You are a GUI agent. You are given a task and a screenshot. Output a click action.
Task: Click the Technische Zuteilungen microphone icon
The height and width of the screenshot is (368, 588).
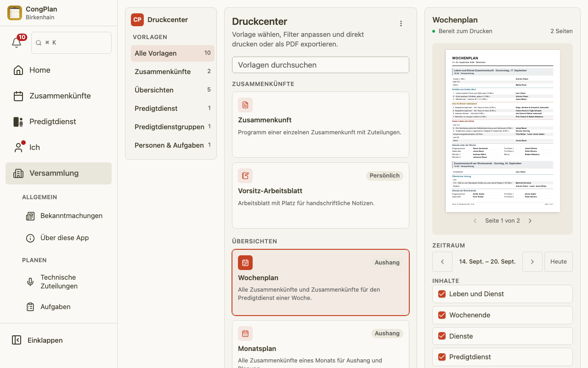coord(30,282)
